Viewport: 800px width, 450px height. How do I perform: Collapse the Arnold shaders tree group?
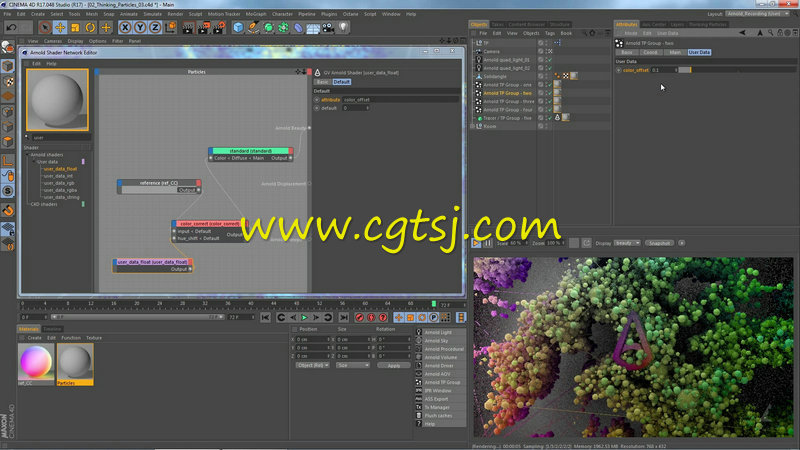click(x=28, y=155)
